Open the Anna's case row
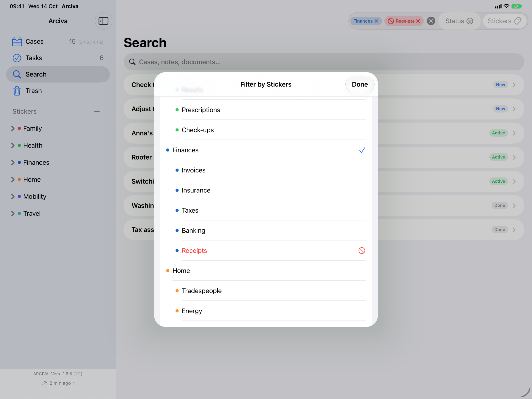Image resolution: width=532 pixels, height=399 pixels. click(x=324, y=133)
